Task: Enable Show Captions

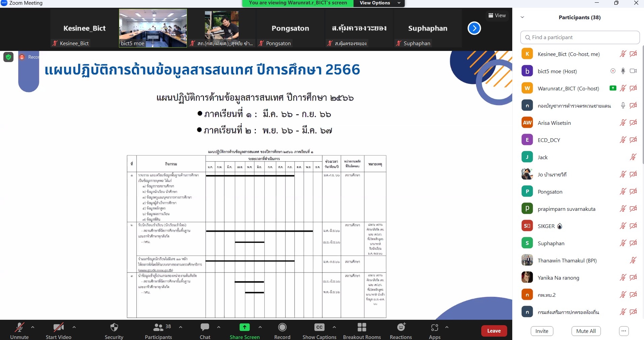Action: pos(319,331)
